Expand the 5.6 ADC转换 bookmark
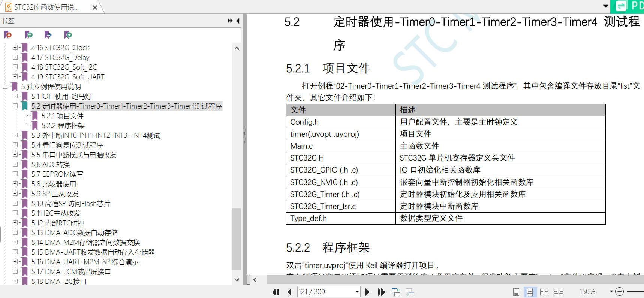This screenshot has height=298, width=644. click(15, 164)
